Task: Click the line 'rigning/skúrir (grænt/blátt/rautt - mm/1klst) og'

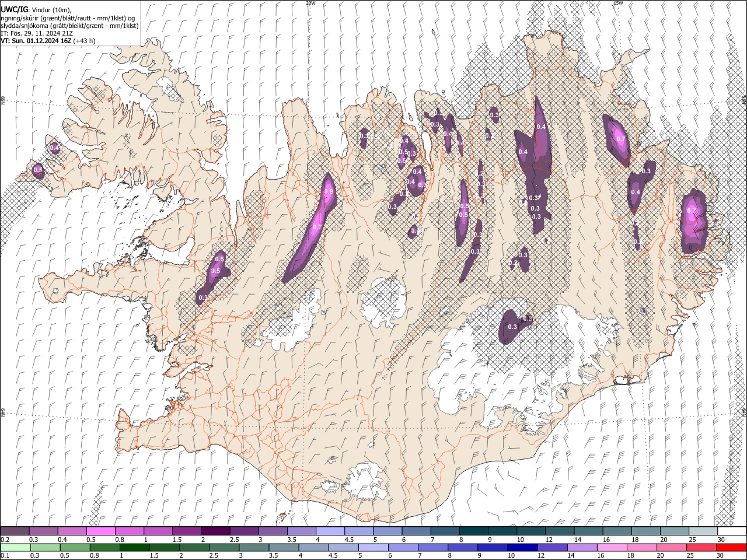Action: 68,17
